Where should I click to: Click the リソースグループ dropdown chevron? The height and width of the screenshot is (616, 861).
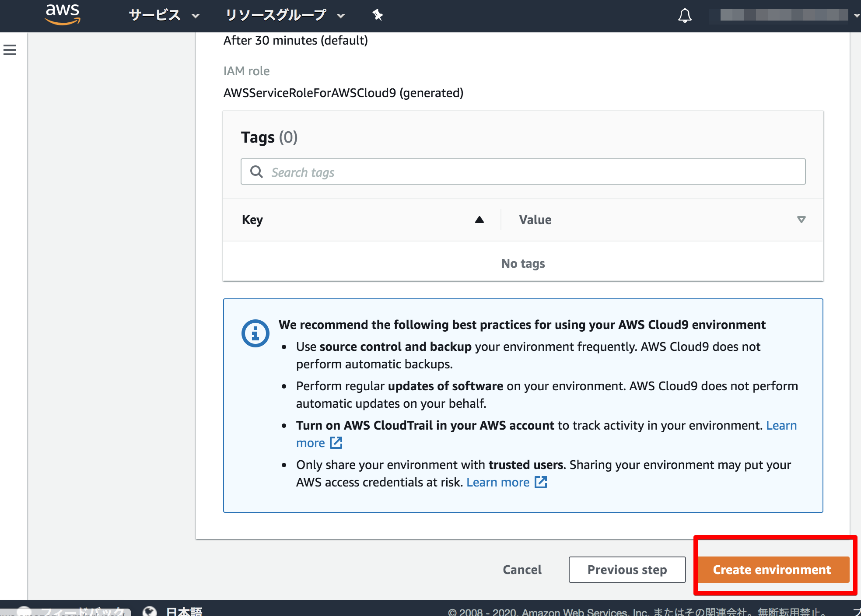point(341,16)
